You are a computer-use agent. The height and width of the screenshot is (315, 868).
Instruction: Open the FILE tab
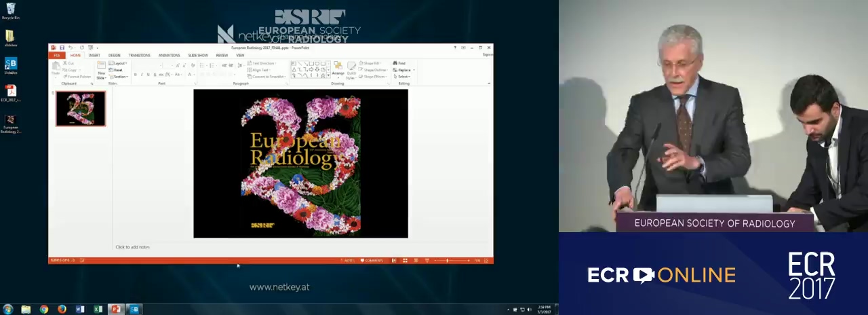[x=57, y=56]
